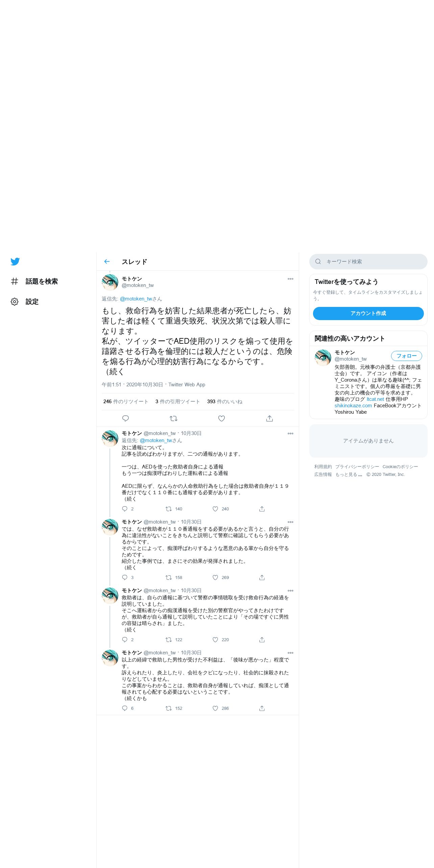
Task: Follow モトケン with フォロー button
Action: (407, 356)
